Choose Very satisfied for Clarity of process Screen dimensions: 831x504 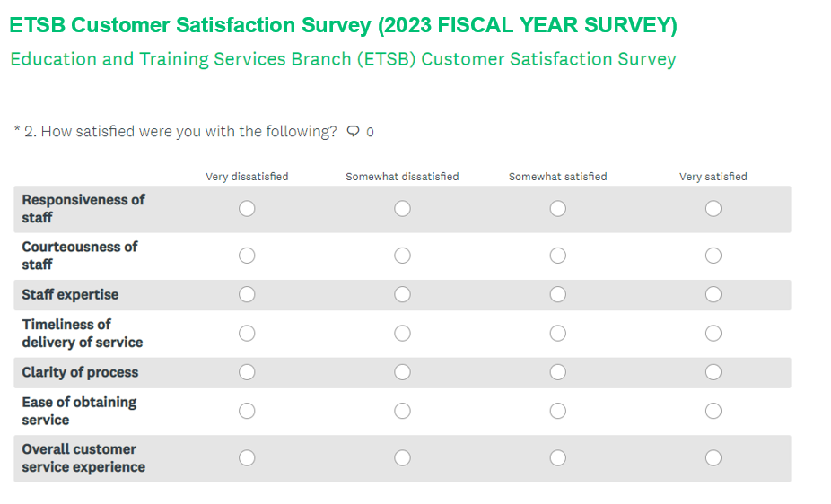[713, 372]
